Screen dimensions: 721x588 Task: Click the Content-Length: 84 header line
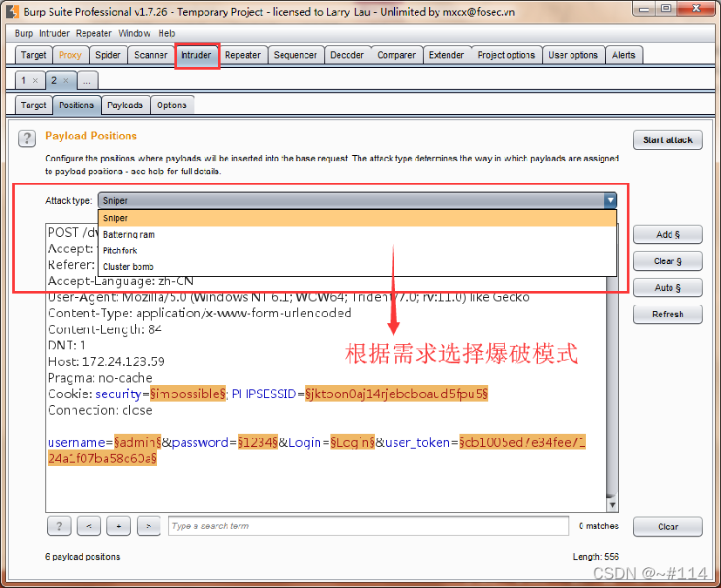click(x=105, y=329)
